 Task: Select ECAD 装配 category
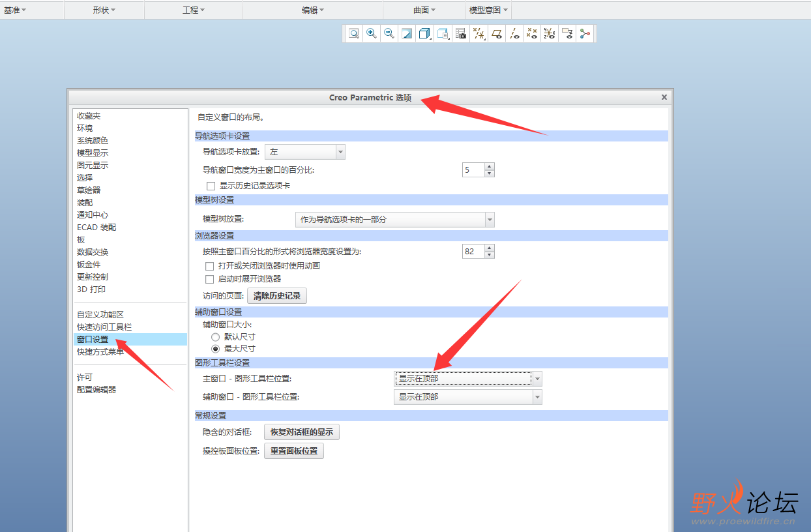[x=96, y=228]
